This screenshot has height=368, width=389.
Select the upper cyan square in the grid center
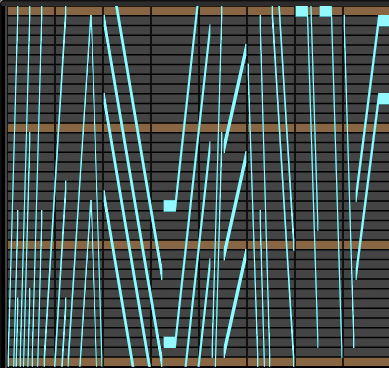click(170, 206)
